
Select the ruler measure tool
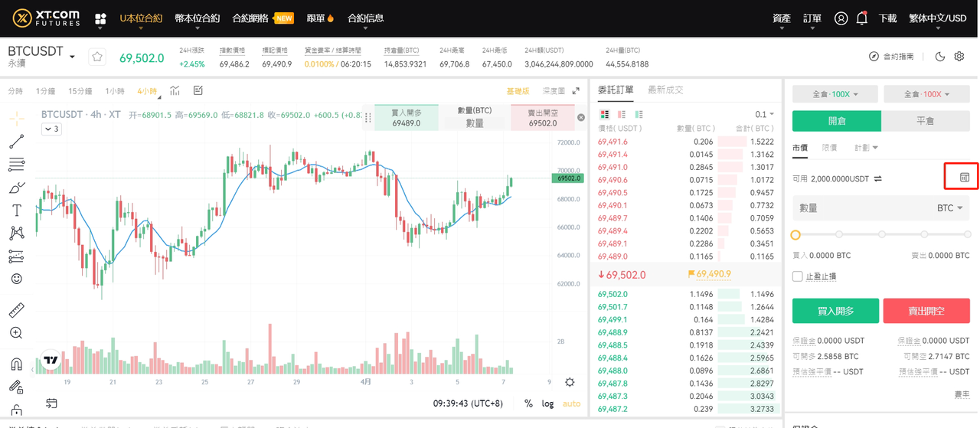pos(16,311)
